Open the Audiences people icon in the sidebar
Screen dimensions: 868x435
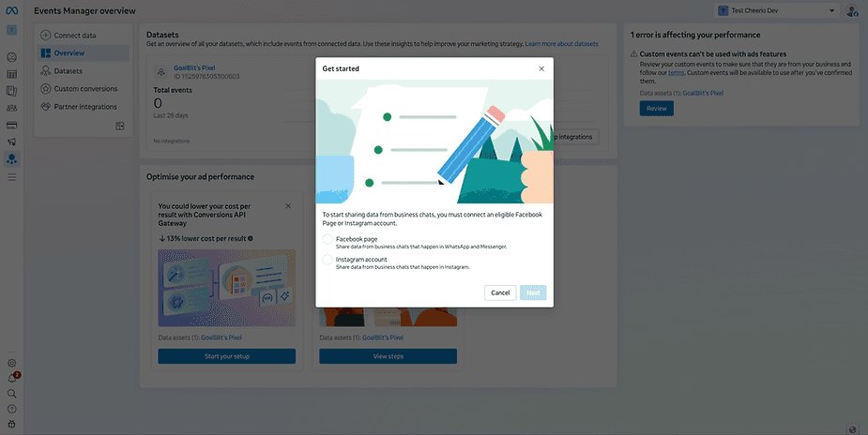(11, 108)
